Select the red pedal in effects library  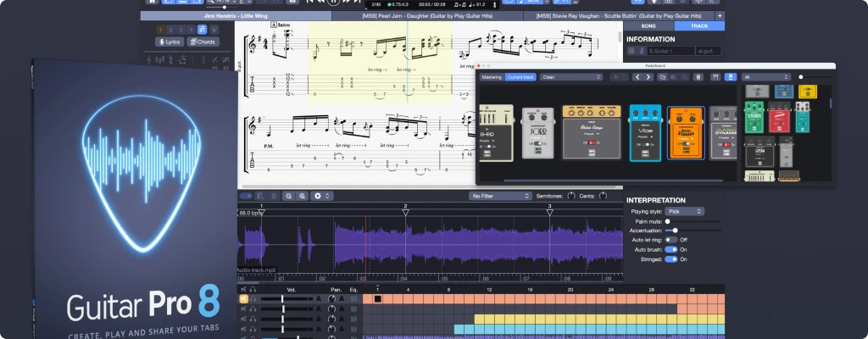coord(779,116)
